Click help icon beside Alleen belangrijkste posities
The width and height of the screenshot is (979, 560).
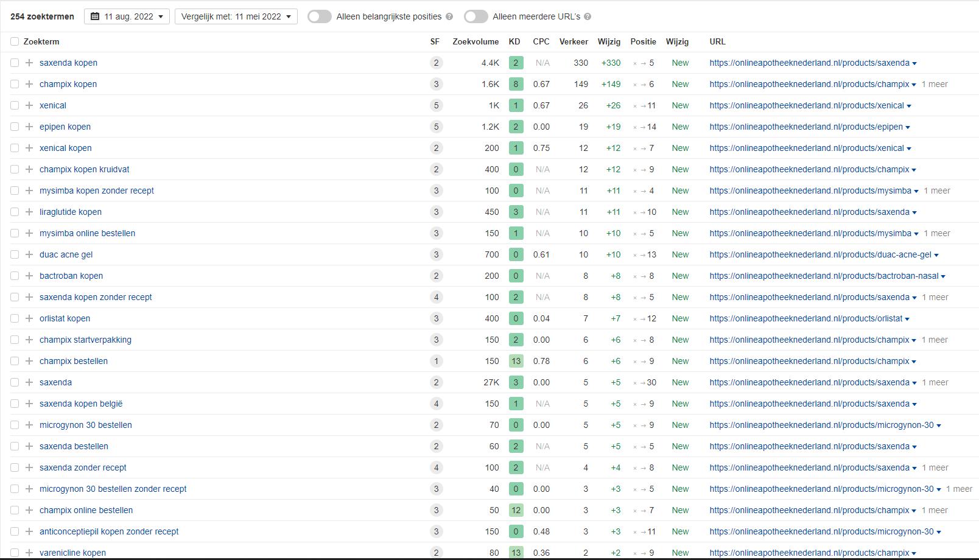[449, 16]
